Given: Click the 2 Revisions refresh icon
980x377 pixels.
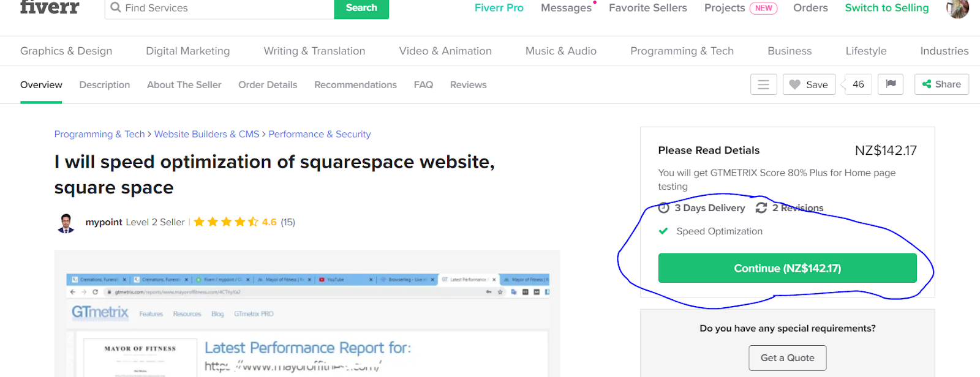Looking at the screenshot, I should pyautogui.click(x=761, y=207).
